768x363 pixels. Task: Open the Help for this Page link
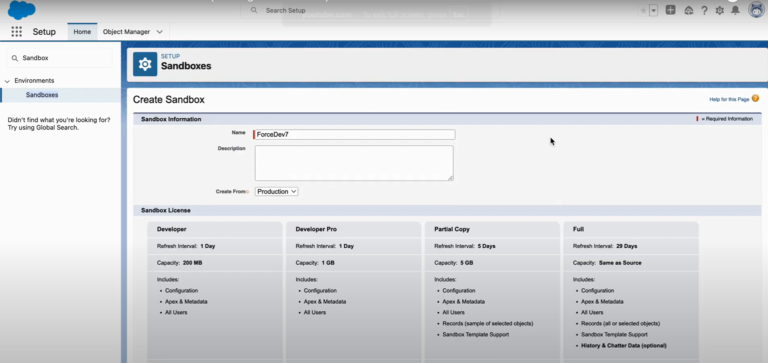point(729,99)
